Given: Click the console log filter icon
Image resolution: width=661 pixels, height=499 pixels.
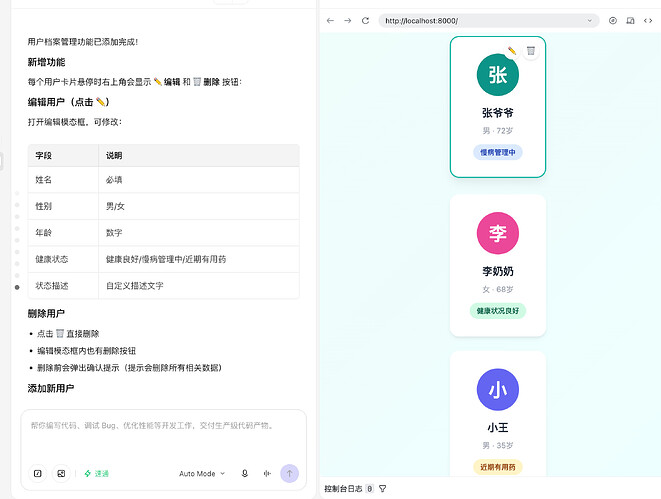Looking at the screenshot, I should pyautogui.click(x=382, y=488).
